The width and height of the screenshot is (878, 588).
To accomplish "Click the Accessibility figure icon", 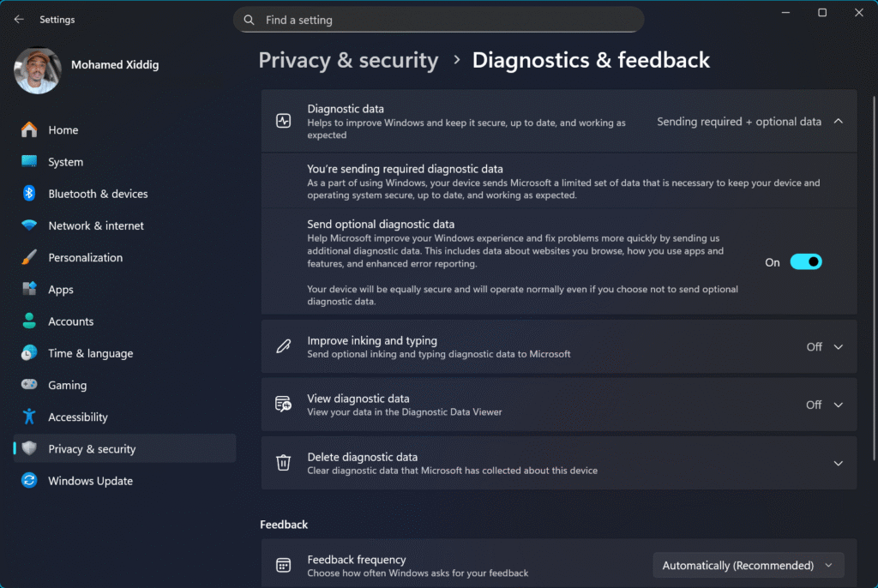I will point(29,417).
